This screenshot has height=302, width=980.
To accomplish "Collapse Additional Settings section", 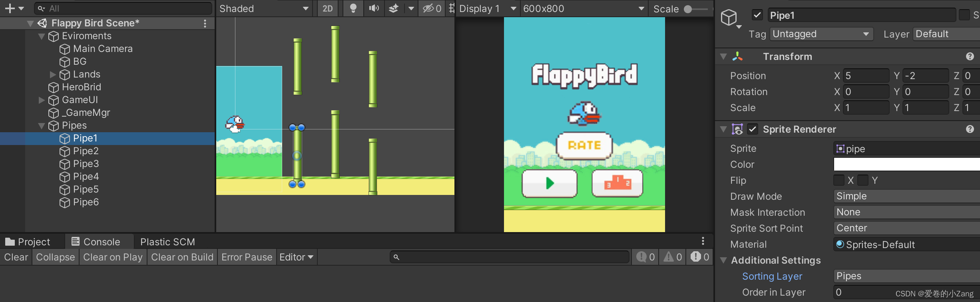I will (x=723, y=260).
